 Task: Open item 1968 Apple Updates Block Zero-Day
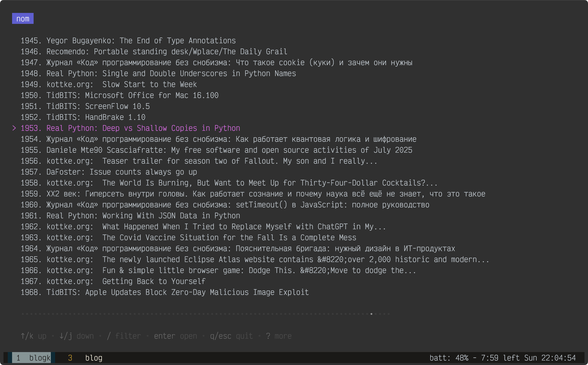(x=165, y=292)
